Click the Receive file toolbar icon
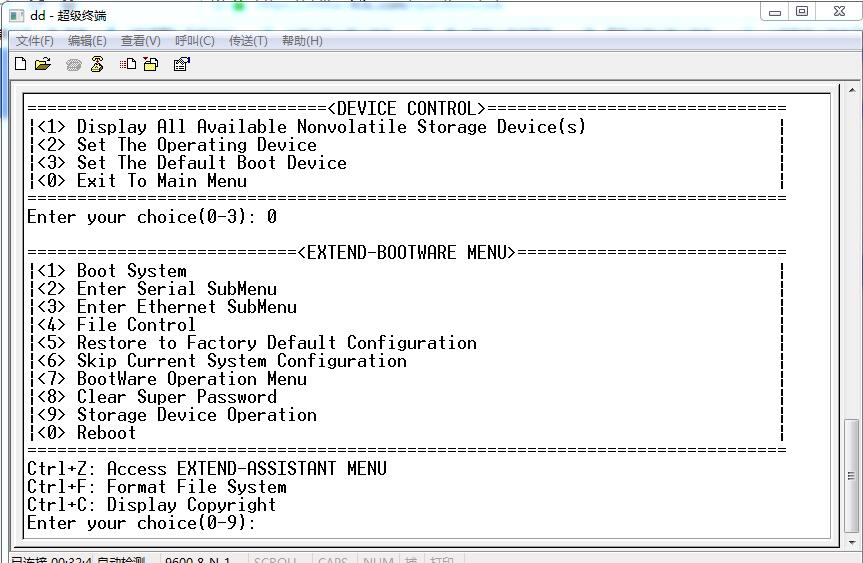 [151, 64]
